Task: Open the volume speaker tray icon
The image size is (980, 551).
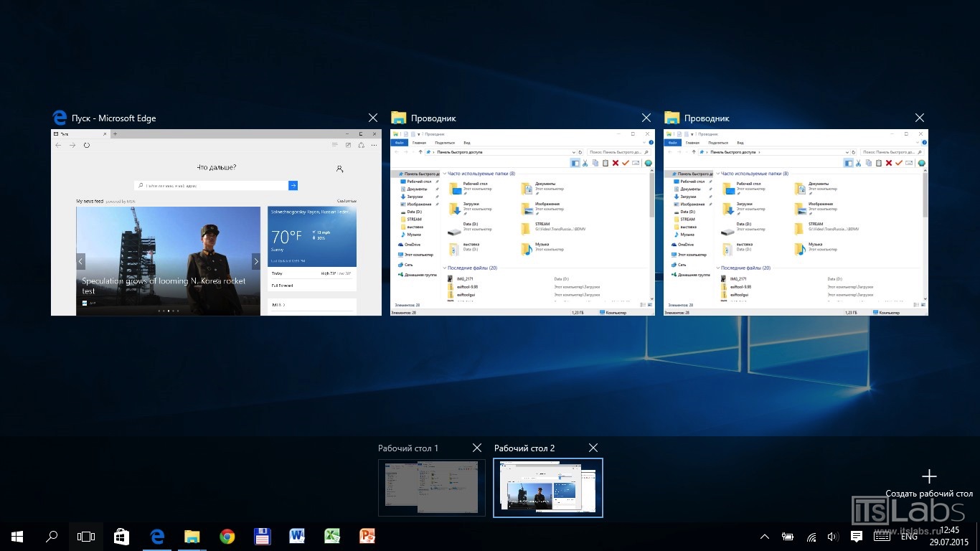Action: pyautogui.click(x=833, y=537)
